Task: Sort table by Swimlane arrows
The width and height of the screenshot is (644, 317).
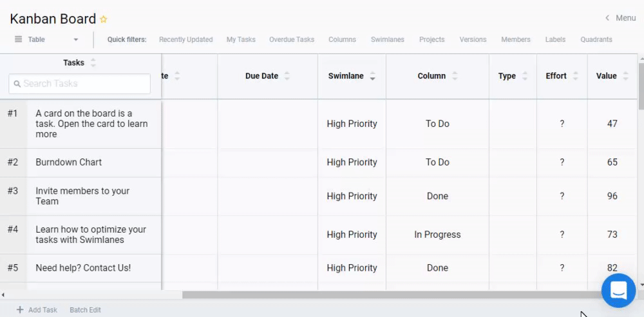Action: (373, 76)
